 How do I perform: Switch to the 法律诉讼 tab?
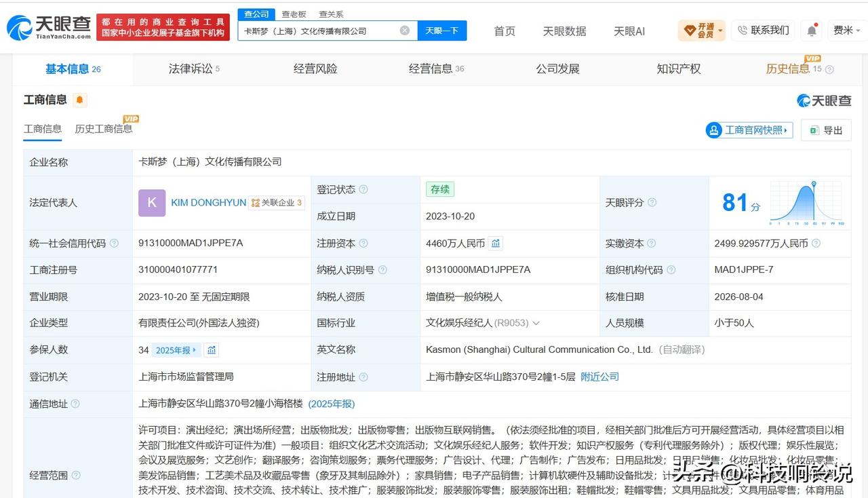click(x=194, y=69)
